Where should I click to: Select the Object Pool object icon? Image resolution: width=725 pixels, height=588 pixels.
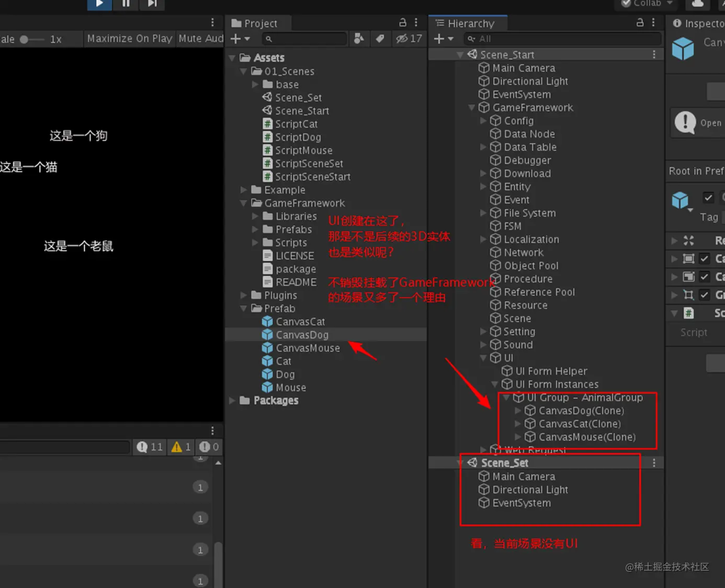point(495,265)
